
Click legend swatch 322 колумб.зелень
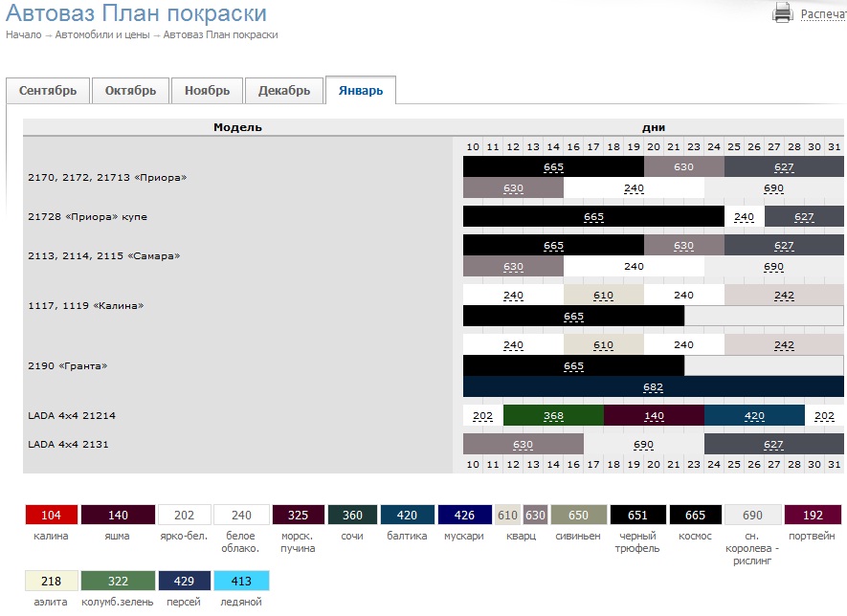[118, 581]
